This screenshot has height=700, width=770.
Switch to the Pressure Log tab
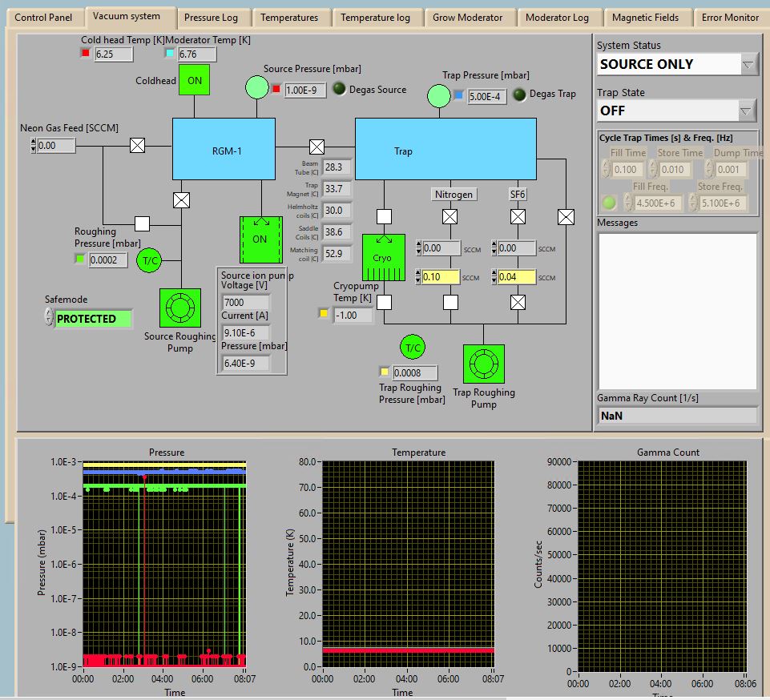pos(211,18)
